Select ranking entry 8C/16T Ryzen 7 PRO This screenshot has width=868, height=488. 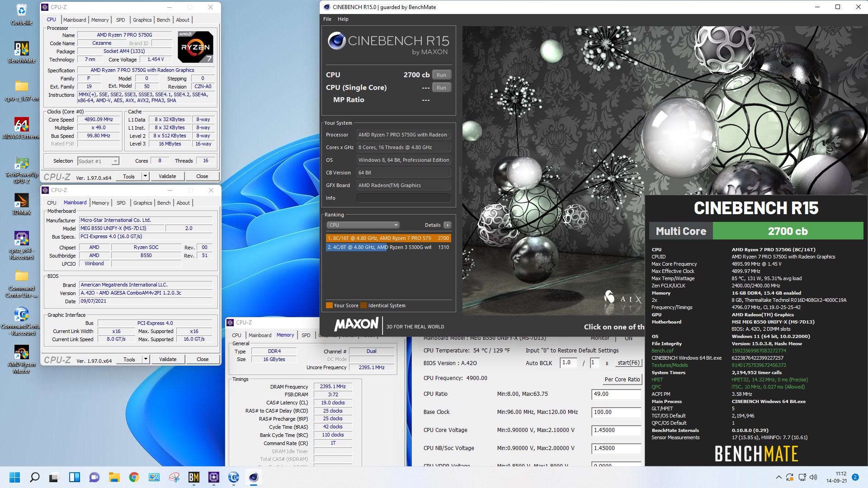(388, 238)
